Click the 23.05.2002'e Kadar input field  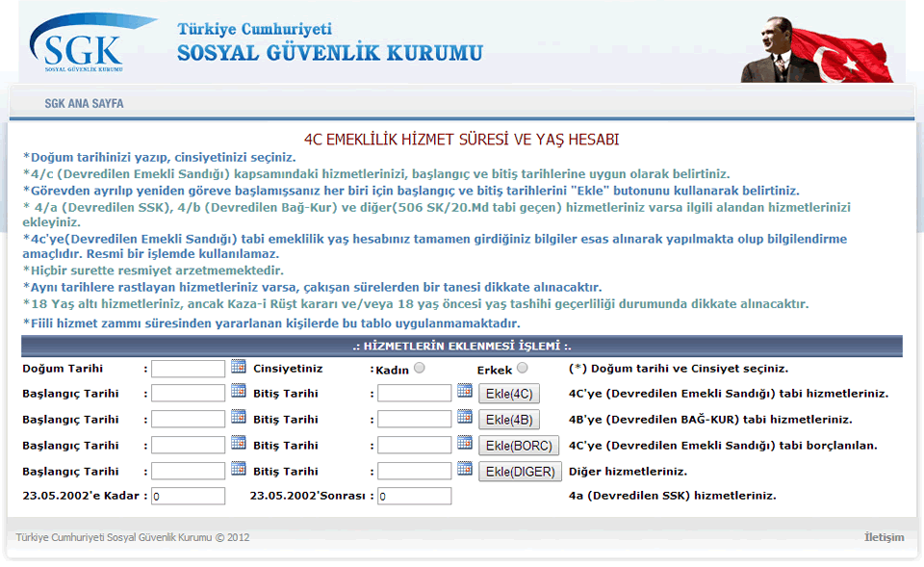coord(188,497)
